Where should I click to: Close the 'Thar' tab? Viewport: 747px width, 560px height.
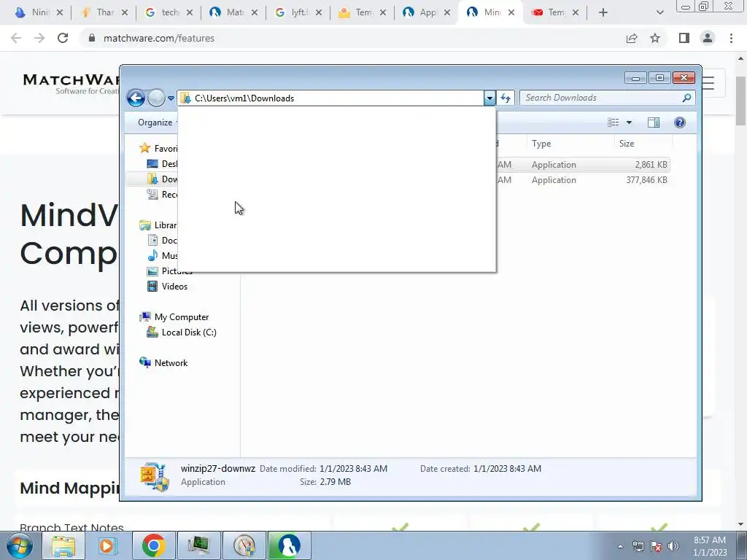tap(124, 12)
